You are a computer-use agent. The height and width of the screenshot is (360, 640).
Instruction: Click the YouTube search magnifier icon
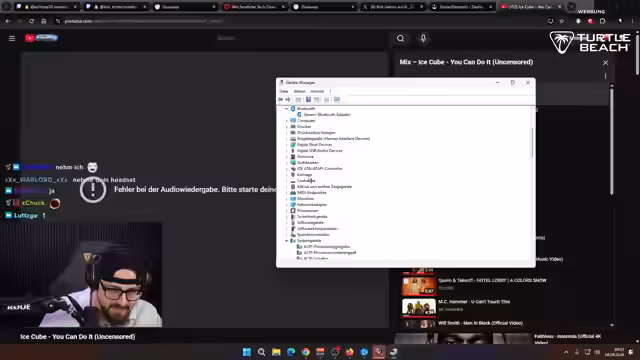400,38
